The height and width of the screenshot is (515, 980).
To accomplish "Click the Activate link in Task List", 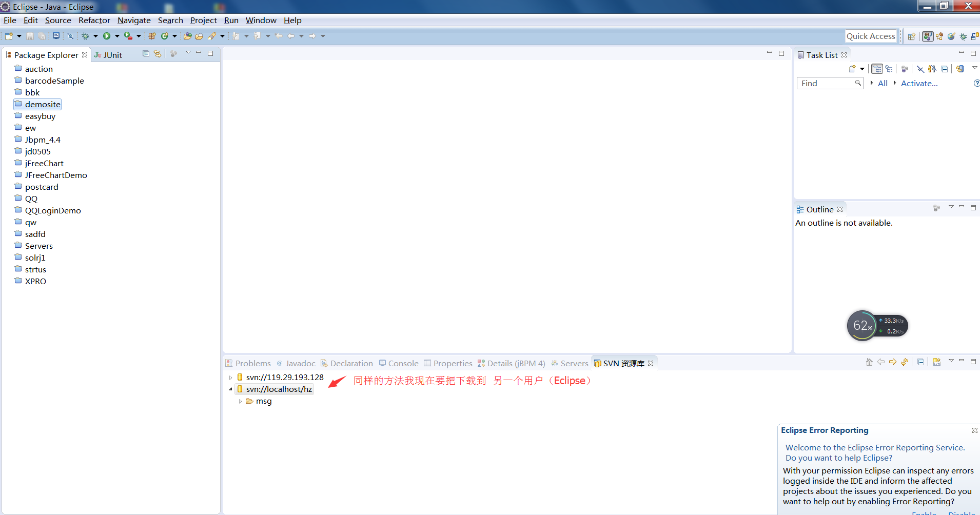I will pyautogui.click(x=919, y=83).
